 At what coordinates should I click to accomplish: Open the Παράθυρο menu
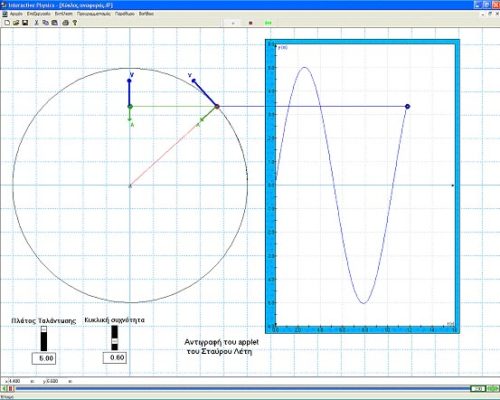point(125,14)
